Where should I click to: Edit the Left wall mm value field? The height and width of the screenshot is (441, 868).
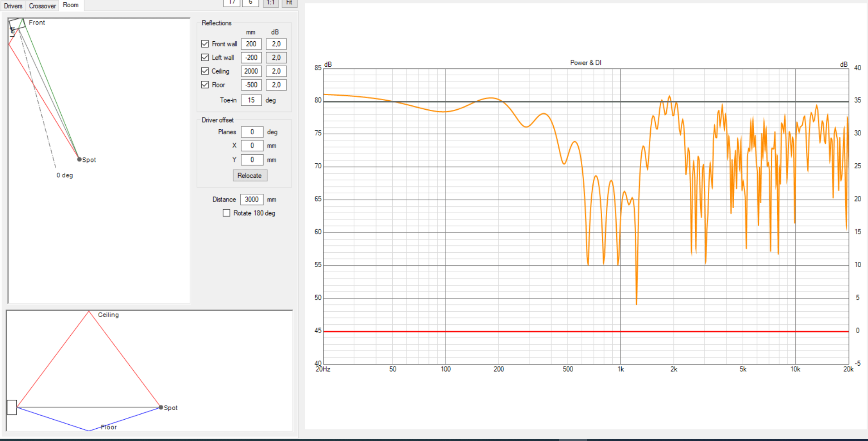pyautogui.click(x=251, y=58)
